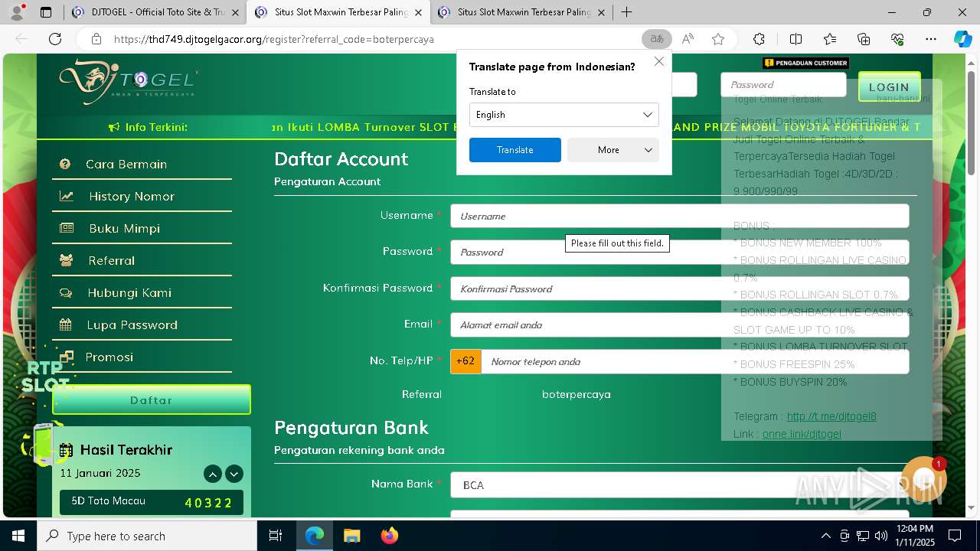Click the Split screen icon
Viewport: 980px width, 551px height.
tap(795, 39)
